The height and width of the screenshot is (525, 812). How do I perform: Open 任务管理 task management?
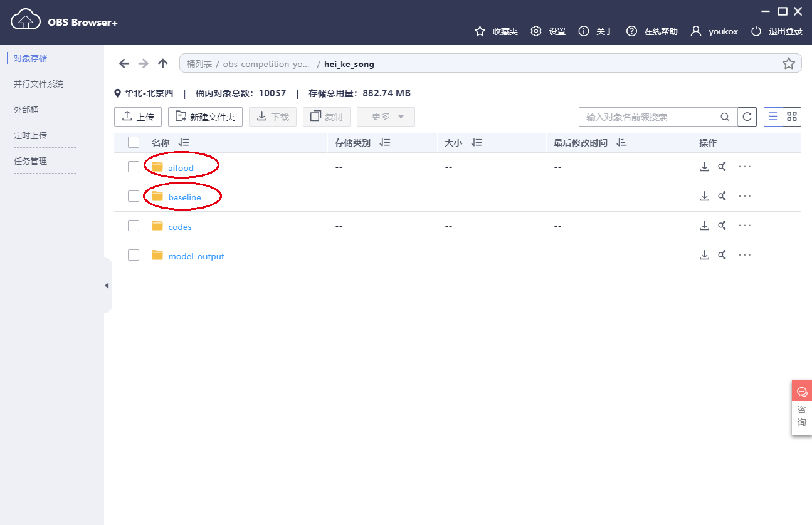[x=31, y=161]
